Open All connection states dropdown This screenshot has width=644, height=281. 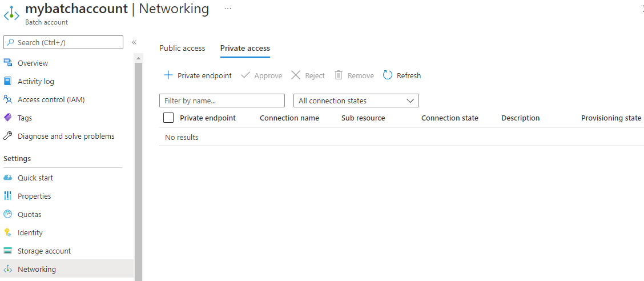[356, 101]
